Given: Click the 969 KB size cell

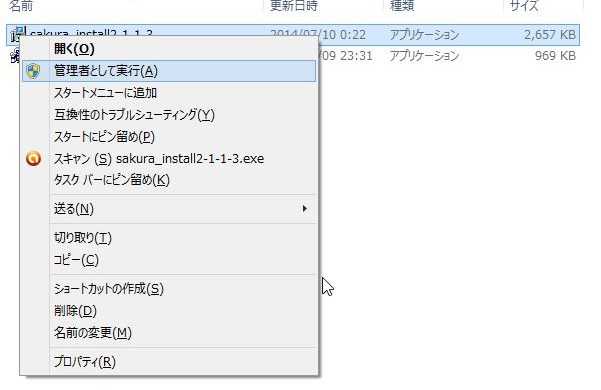Looking at the screenshot, I should tap(555, 56).
